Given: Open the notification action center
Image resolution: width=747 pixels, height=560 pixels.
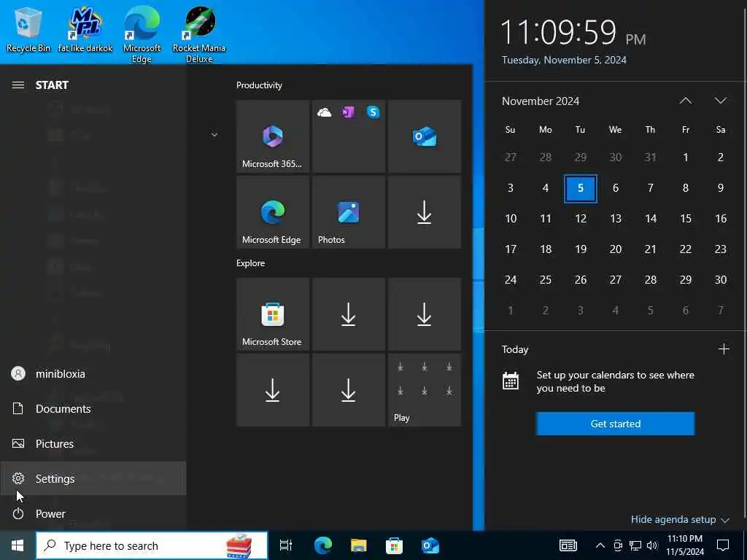Looking at the screenshot, I should pos(723,545).
